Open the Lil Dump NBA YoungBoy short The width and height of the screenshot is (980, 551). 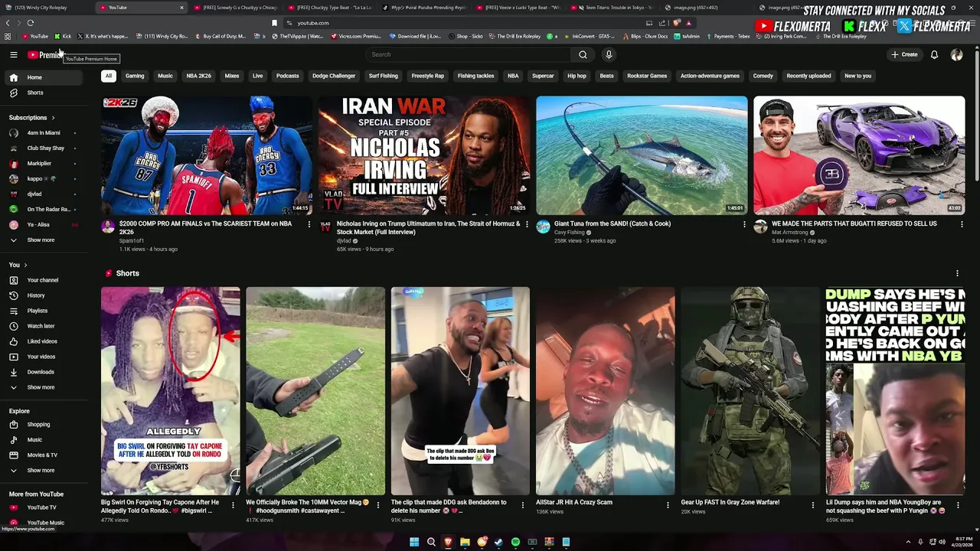(895, 391)
